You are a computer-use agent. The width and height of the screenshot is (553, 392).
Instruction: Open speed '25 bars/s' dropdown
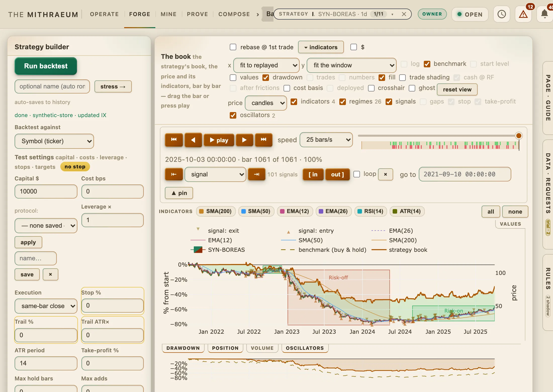pos(326,140)
